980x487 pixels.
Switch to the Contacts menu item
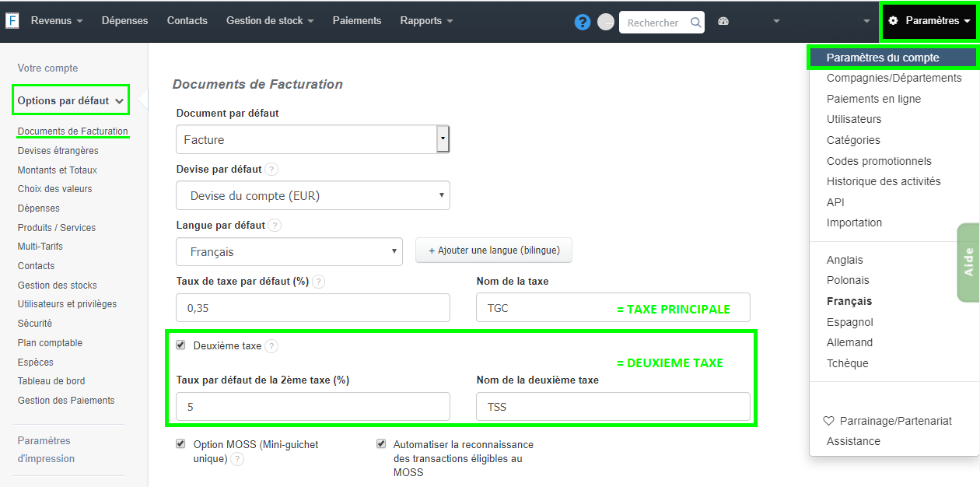(x=187, y=21)
